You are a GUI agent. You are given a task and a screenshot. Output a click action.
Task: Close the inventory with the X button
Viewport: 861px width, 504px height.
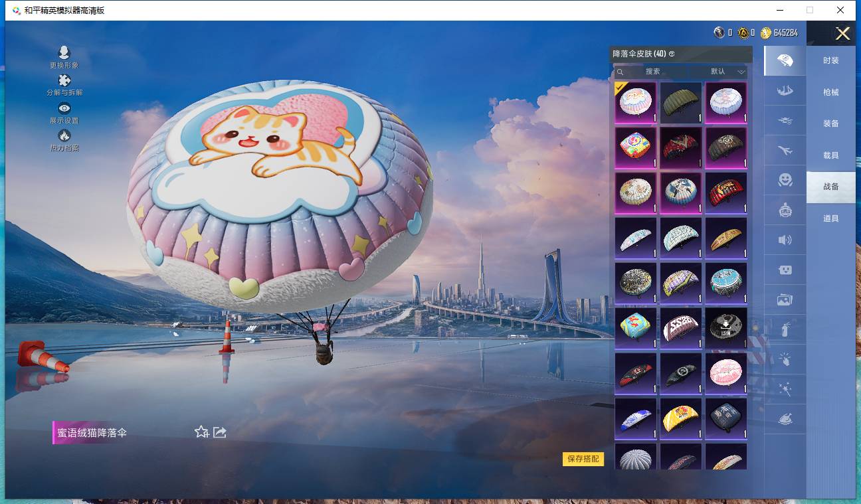point(842,34)
